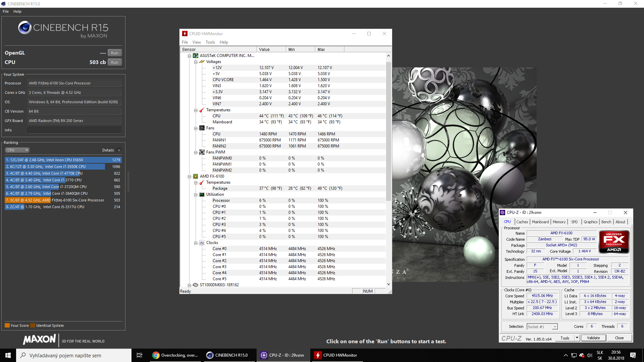644x362 pixels.
Task: Select ranking entry Intel Core i7-3930K
Action: (x=63, y=167)
